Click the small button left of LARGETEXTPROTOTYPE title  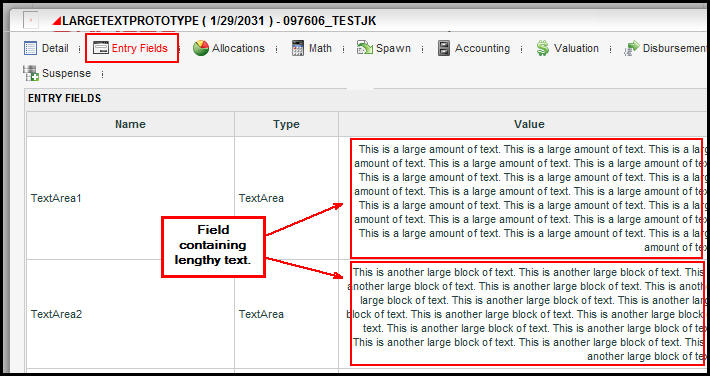[x=31, y=20]
